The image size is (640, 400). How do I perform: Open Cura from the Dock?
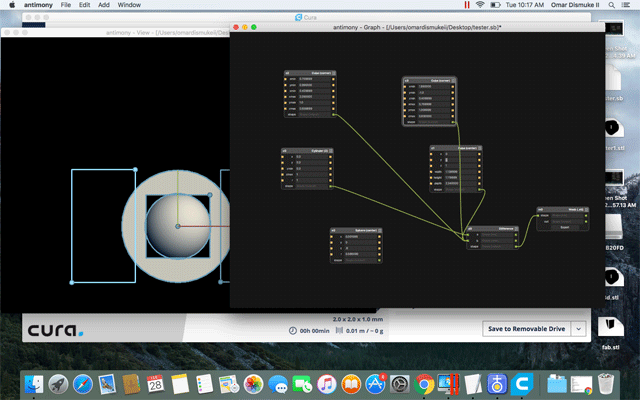click(x=522, y=384)
